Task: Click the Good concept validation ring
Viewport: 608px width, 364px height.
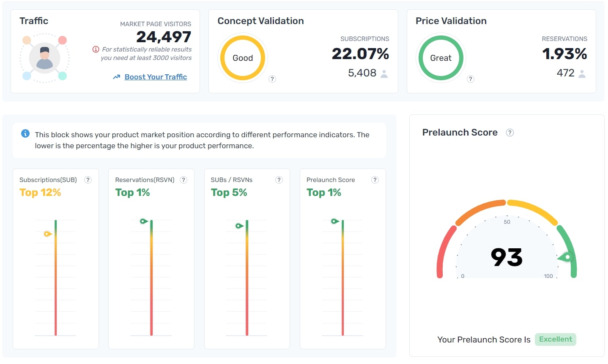Action: (x=243, y=58)
